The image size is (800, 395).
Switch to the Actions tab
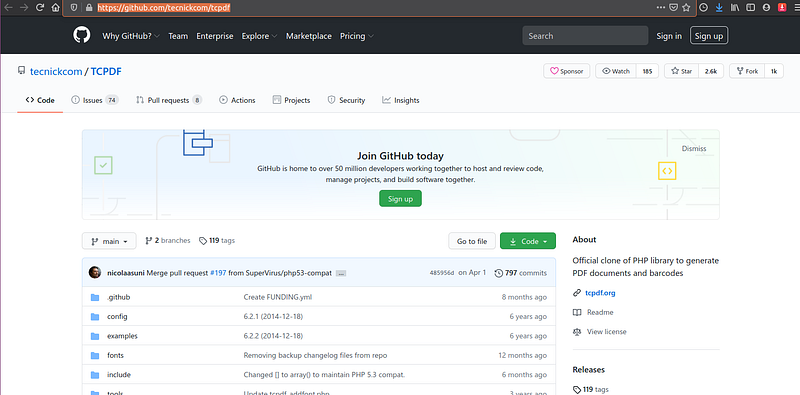click(x=237, y=101)
